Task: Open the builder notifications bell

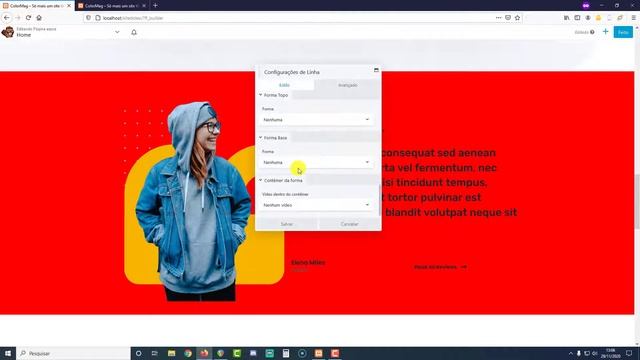Action: pyautogui.click(x=134, y=32)
